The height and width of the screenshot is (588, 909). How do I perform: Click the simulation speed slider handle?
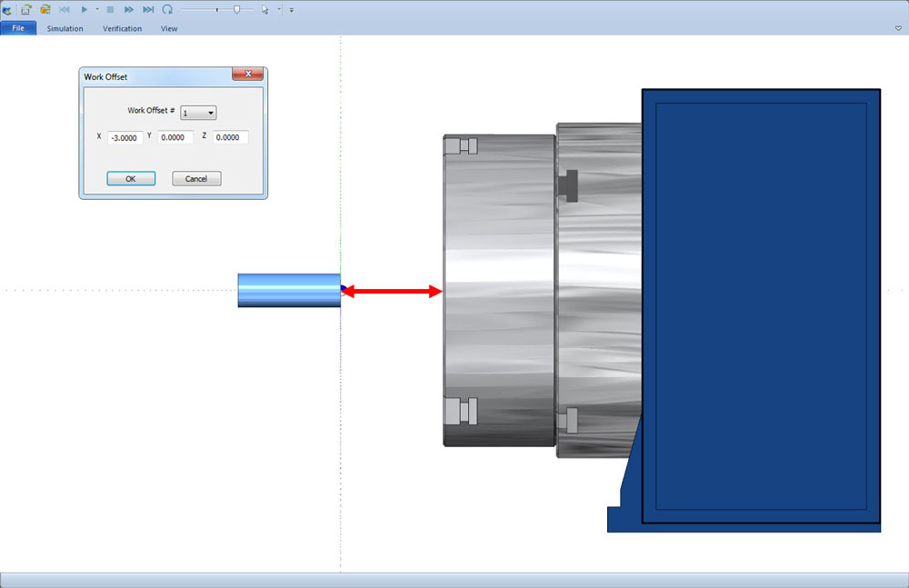point(236,9)
